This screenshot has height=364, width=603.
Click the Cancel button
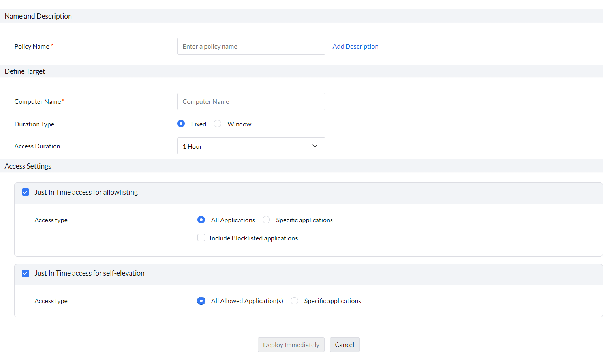344,345
